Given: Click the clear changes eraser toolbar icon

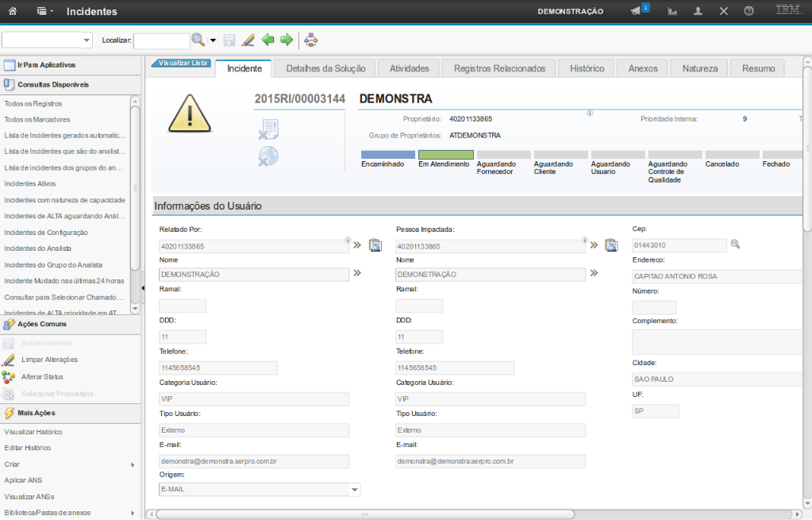Looking at the screenshot, I should [248, 40].
